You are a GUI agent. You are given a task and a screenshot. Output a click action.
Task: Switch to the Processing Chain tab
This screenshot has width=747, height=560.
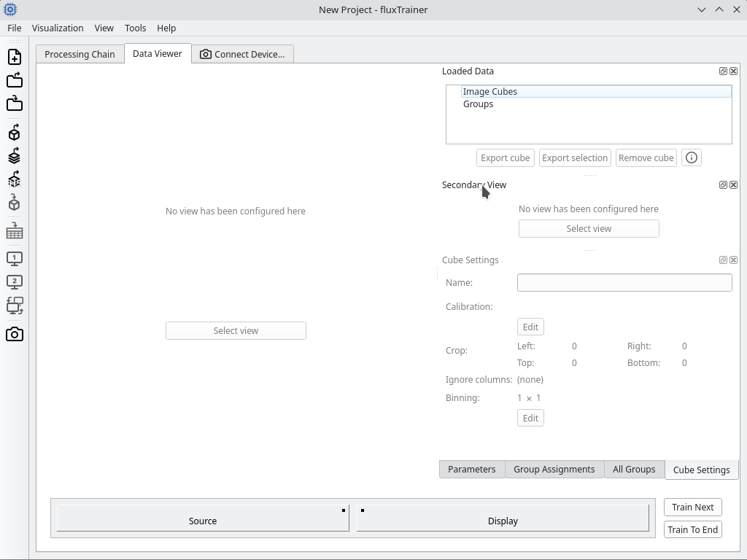click(x=80, y=54)
